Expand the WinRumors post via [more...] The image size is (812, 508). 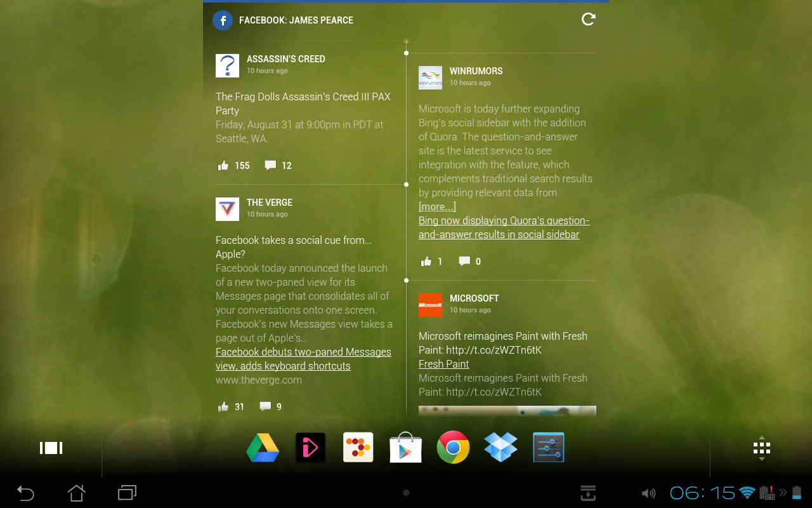pos(437,206)
